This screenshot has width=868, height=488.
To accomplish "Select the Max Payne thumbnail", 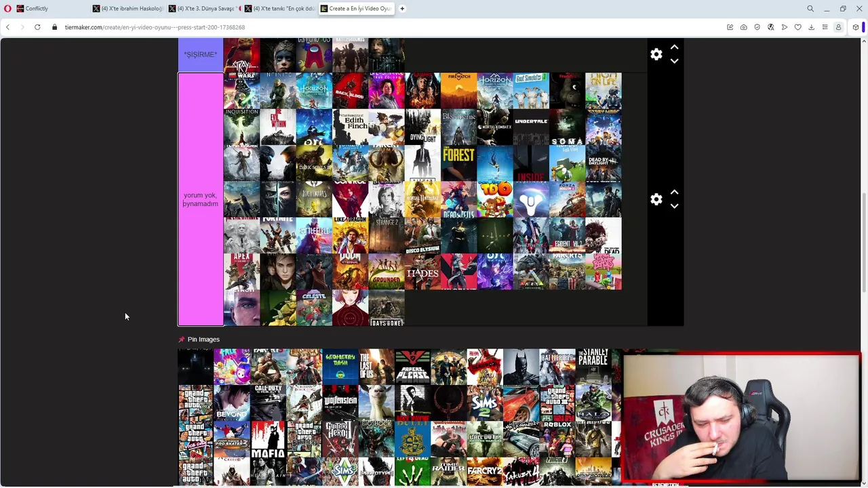I will (412, 403).
